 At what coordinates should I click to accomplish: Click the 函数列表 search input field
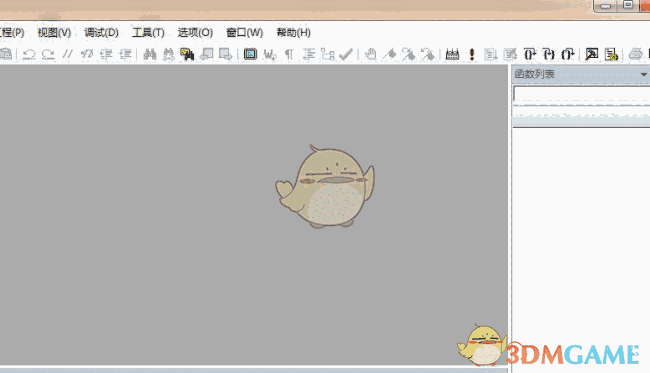click(582, 93)
